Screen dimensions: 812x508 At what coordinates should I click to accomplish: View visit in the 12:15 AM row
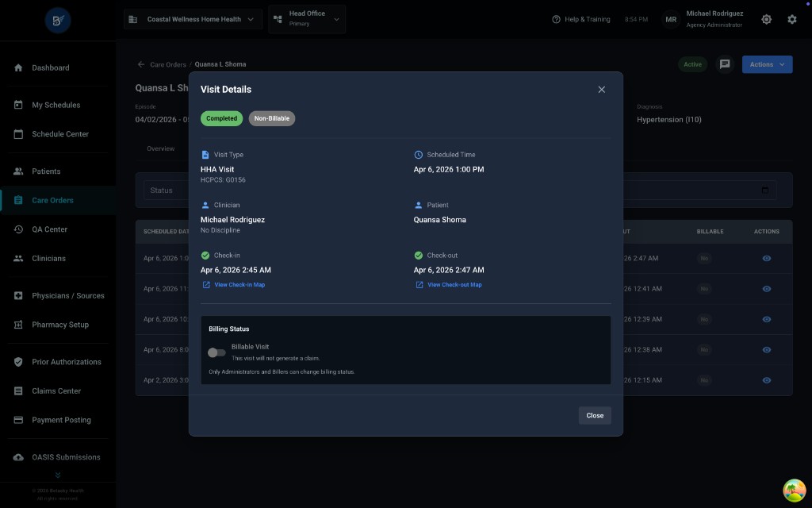767,380
